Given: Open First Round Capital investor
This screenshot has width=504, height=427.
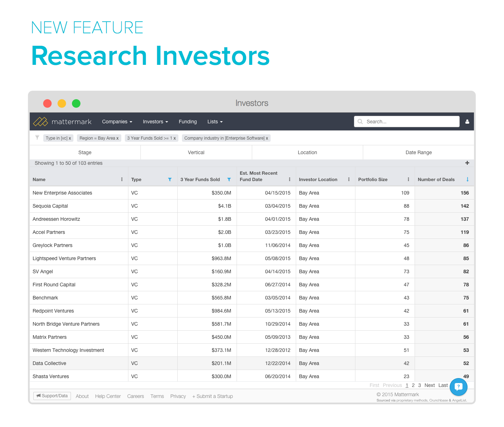Looking at the screenshot, I should click(54, 285).
